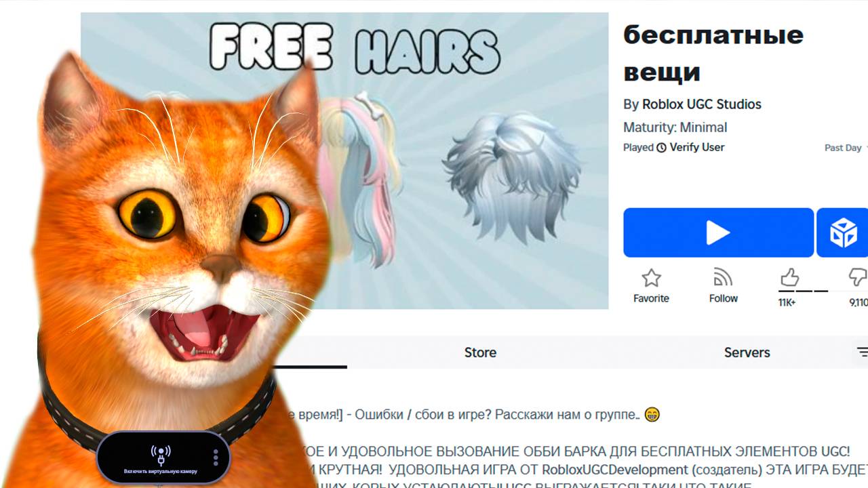Viewport: 868px width, 488px height.
Task: Click the Maturity: Minimal label
Action: coord(675,127)
